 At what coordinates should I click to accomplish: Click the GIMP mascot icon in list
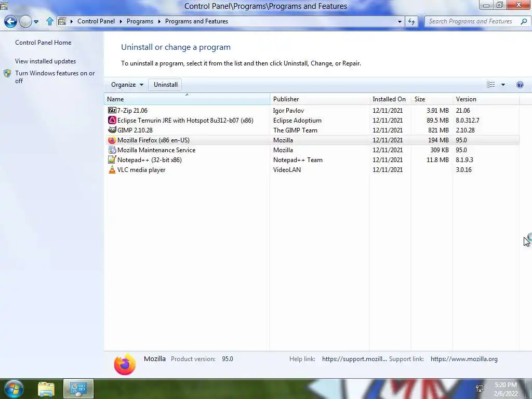tap(112, 130)
